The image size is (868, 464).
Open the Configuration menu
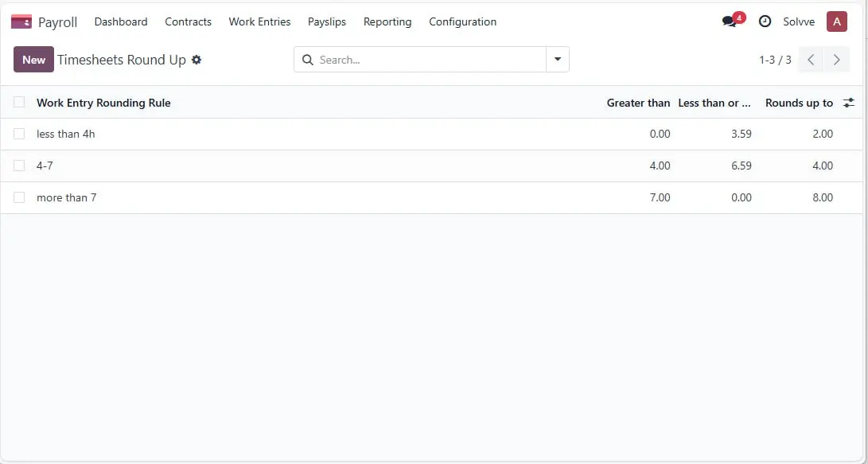462,21
